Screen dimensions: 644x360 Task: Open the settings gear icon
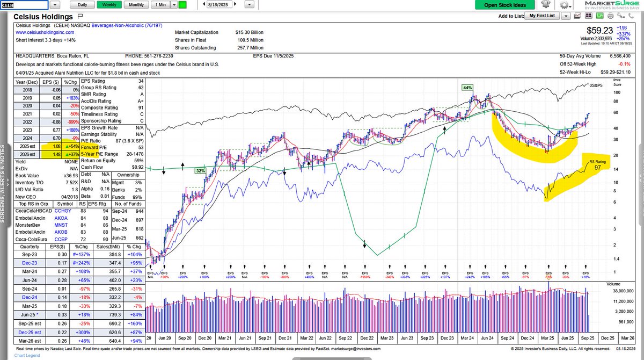click(564, 4)
